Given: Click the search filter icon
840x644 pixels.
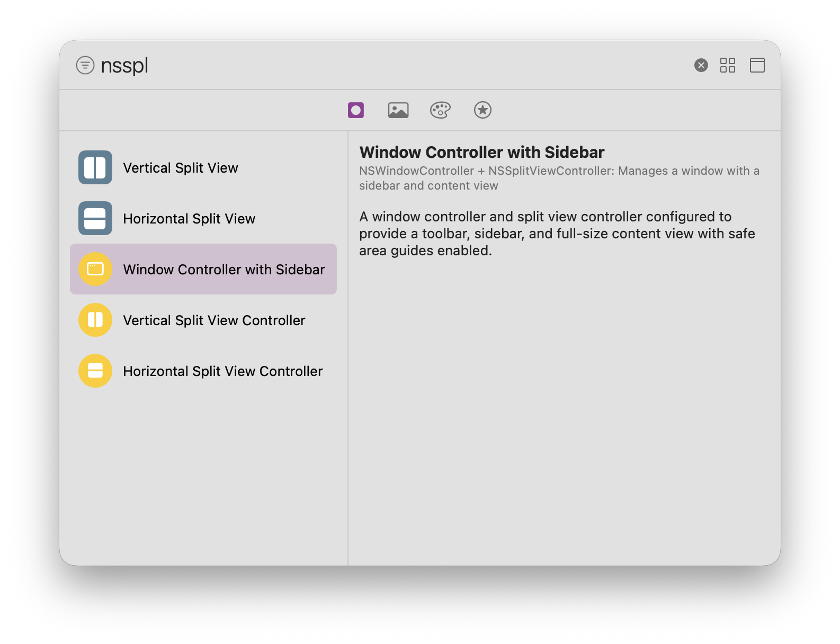Looking at the screenshot, I should [85, 65].
